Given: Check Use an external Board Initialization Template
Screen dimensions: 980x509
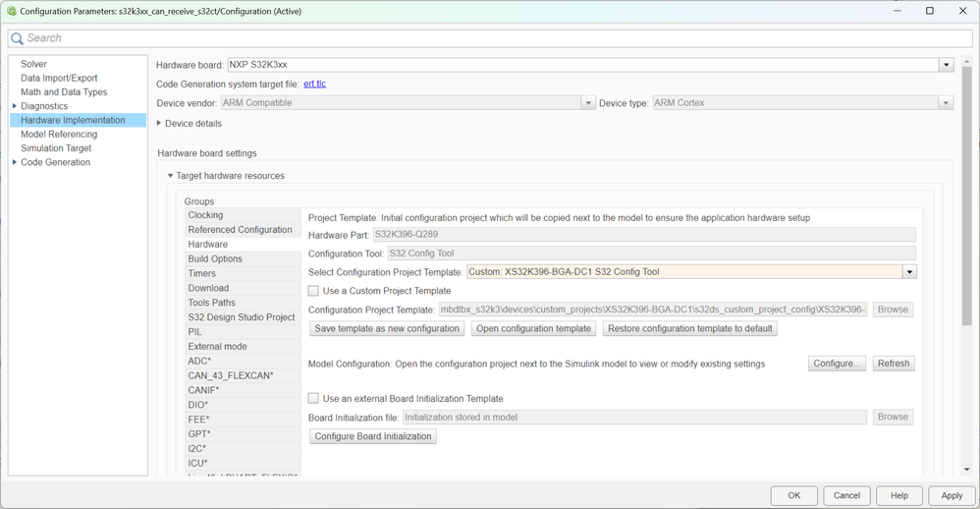Looking at the screenshot, I should coord(314,399).
